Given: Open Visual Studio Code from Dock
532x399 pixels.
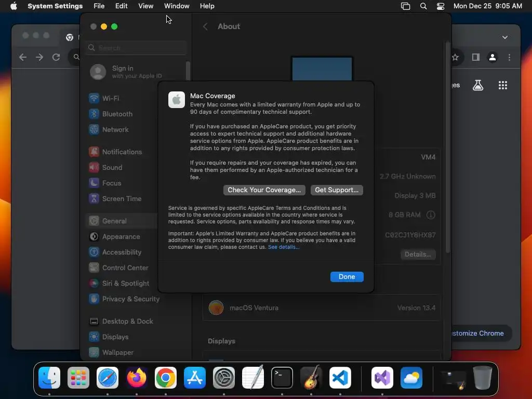Looking at the screenshot, I should 340,378.
